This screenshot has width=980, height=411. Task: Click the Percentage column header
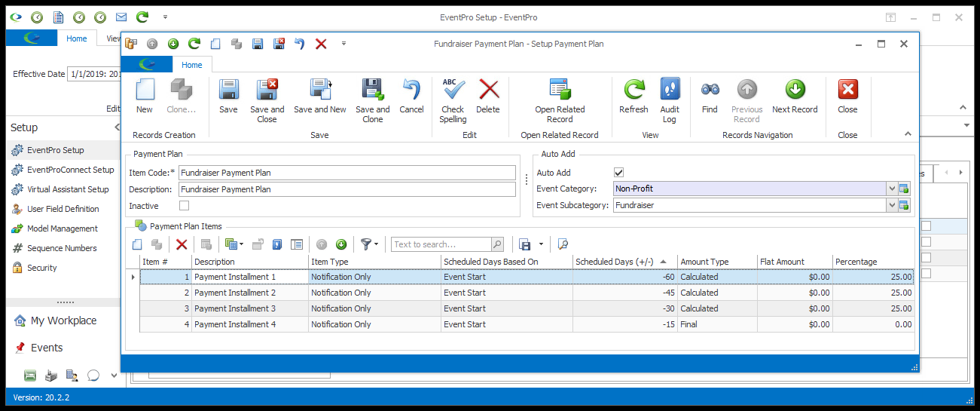873,262
